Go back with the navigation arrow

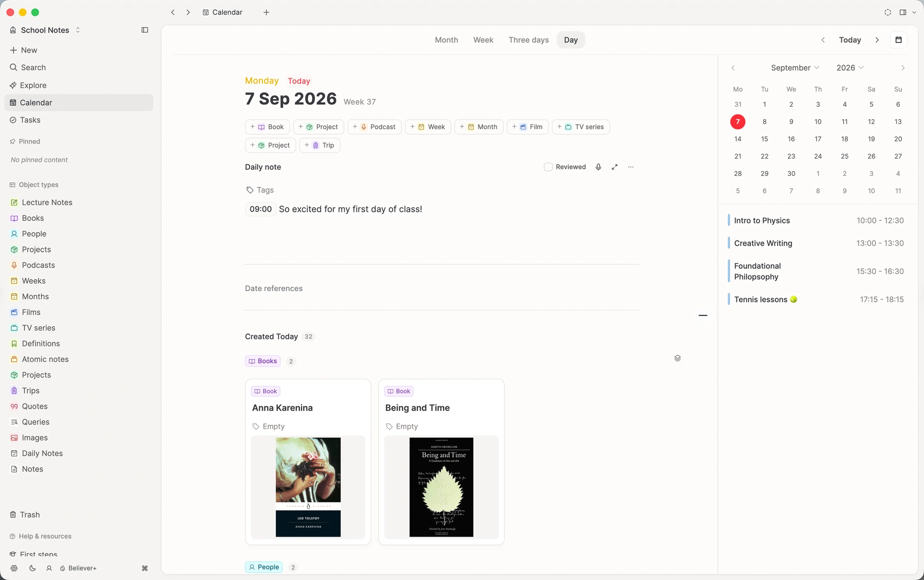[173, 12]
